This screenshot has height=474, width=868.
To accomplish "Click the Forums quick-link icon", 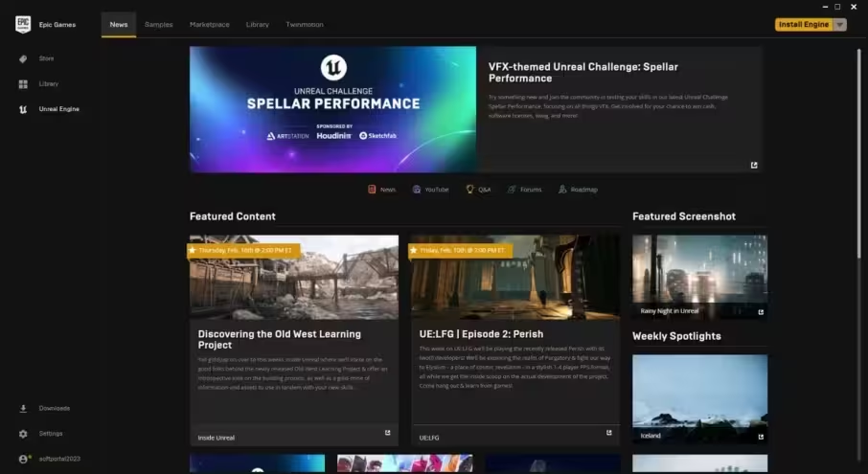I will click(512, 190).
